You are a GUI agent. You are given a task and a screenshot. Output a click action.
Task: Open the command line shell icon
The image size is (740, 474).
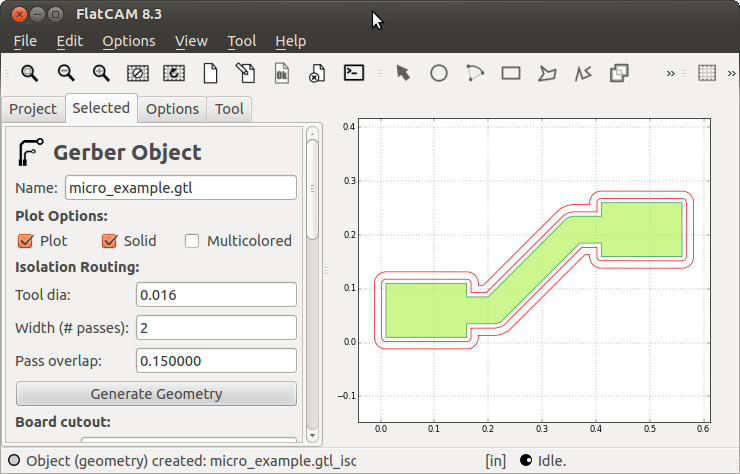pyautogui.click(x=353, y=73)
